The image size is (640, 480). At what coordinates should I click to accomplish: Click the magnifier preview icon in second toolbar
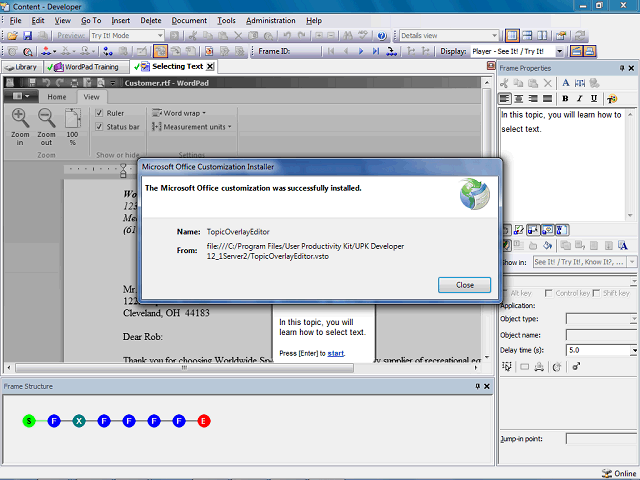tap(27, 51)
